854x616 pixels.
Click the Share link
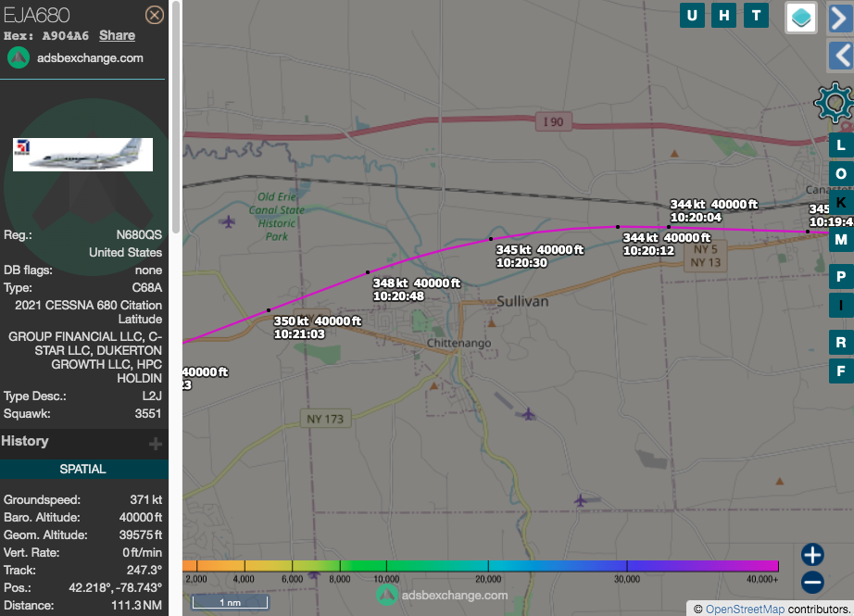pos(117,35)
